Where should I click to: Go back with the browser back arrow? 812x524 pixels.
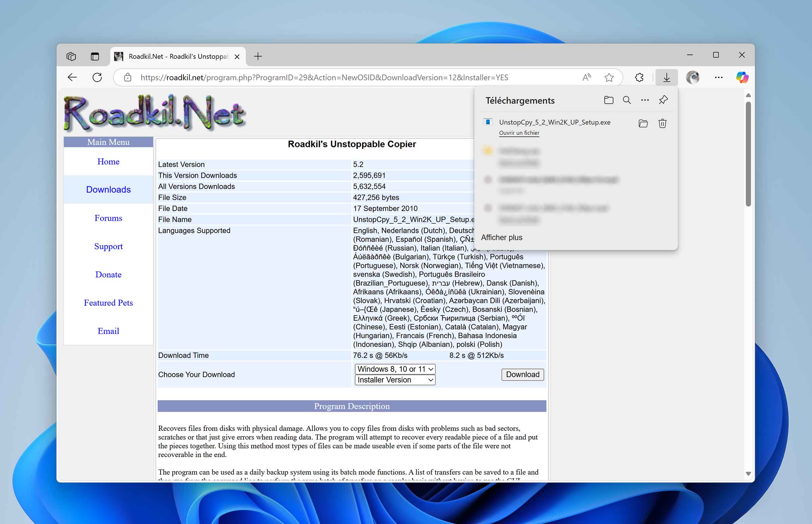(72, 77)
